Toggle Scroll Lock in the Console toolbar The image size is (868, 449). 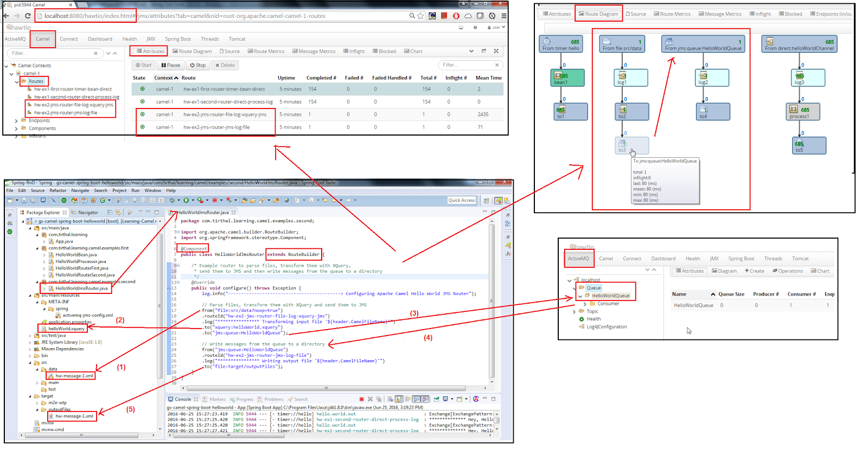(x=399, y=399)
